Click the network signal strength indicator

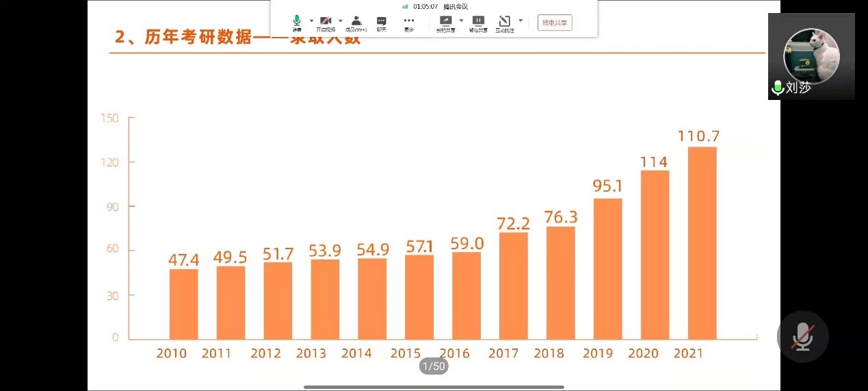pyautogui.click(x=405, y=6)
